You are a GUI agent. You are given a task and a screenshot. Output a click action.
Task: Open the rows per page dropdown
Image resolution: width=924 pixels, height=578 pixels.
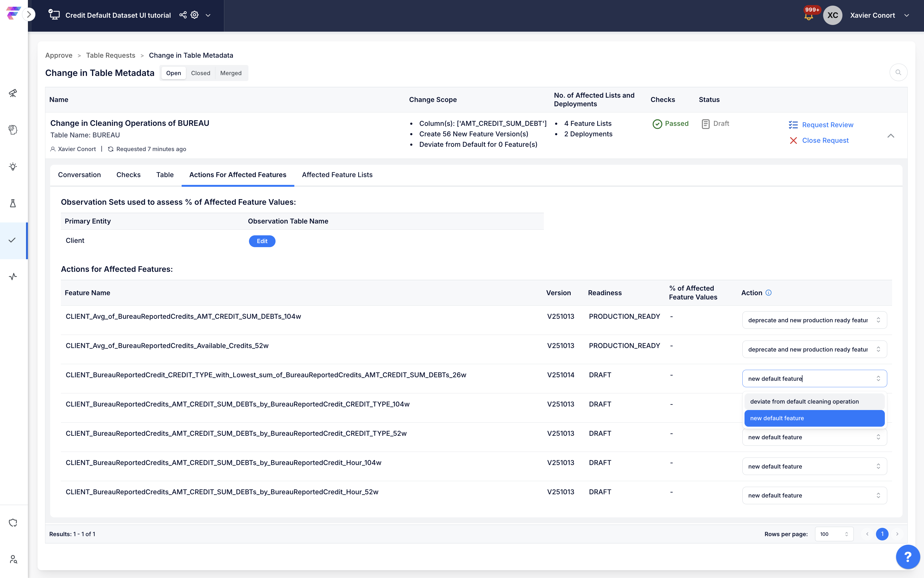pyautogui.click(x=834, y=534)
